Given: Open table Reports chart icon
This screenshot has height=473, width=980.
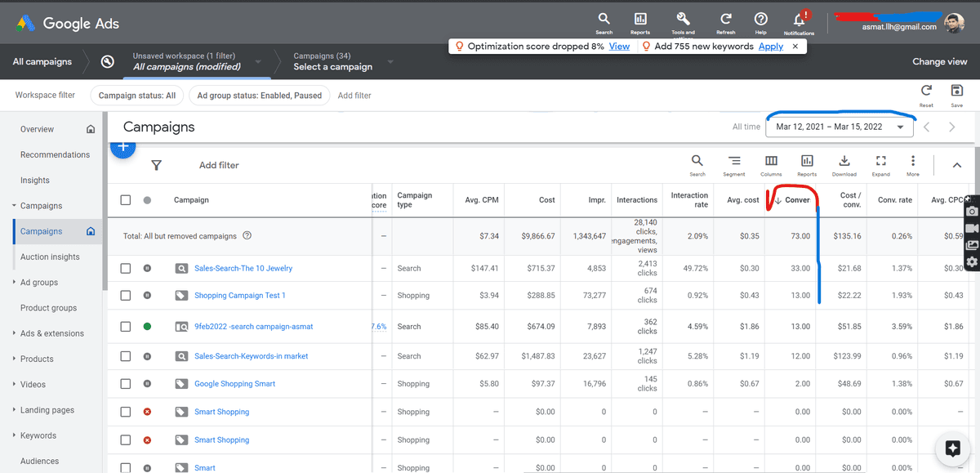Looking at the screenshot, I should [807, 161].
